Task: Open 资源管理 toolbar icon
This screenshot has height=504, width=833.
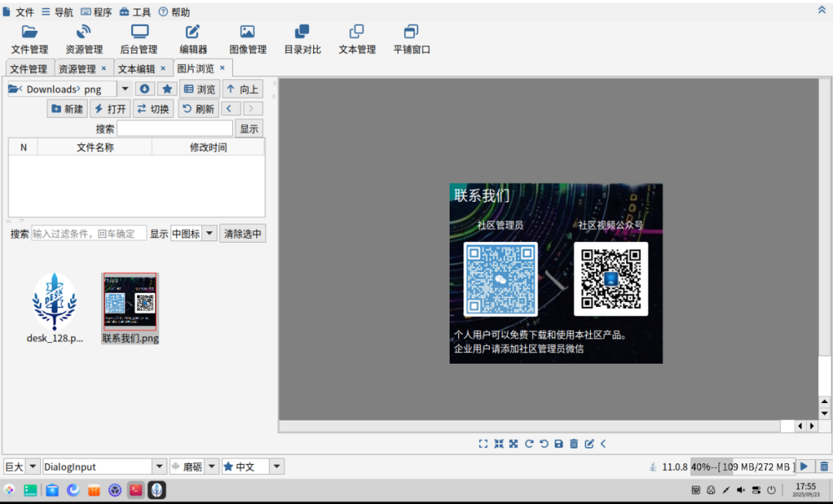Action: (x=84, y=39)
